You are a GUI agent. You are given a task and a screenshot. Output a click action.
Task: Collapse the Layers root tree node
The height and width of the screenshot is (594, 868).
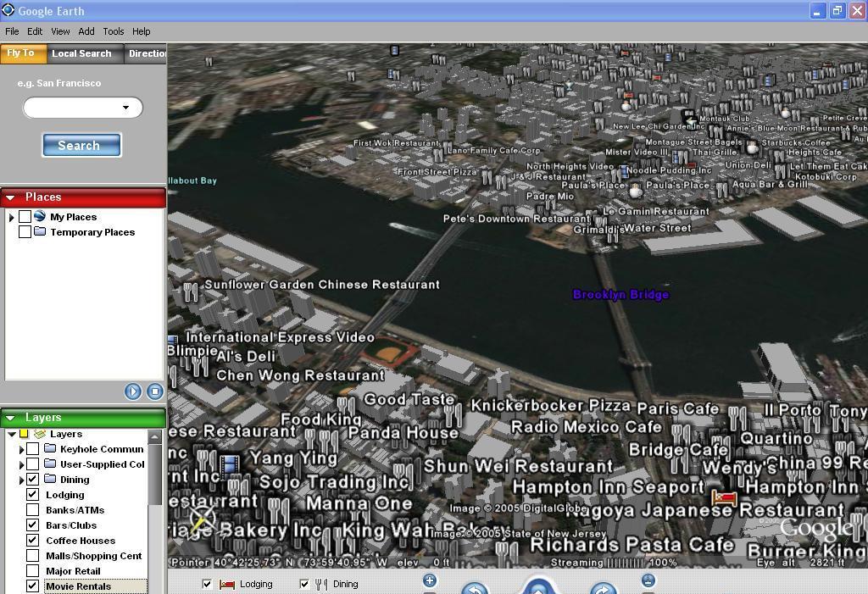click(12, 434)
